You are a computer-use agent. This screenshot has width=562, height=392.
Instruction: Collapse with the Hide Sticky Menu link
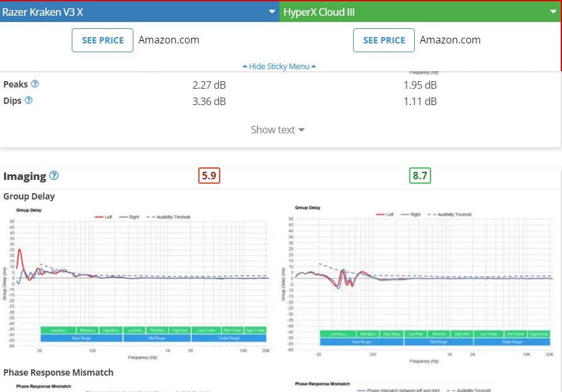(279, 66)
